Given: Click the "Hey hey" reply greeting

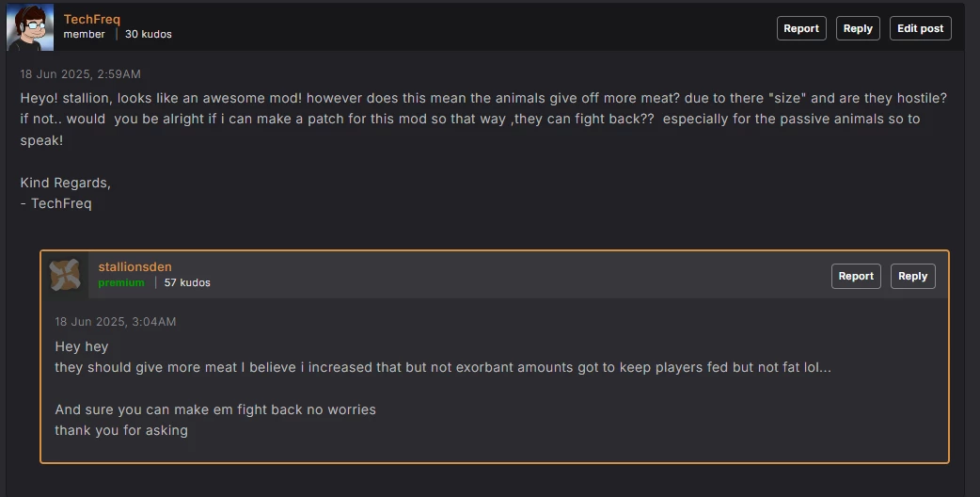Looking at the screenshot, I should point(82,346).
